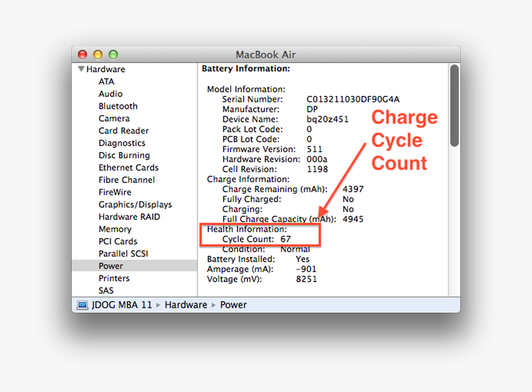Select SAS in the sidebar
Screen dimensions: 532x392
coord(106,291)
